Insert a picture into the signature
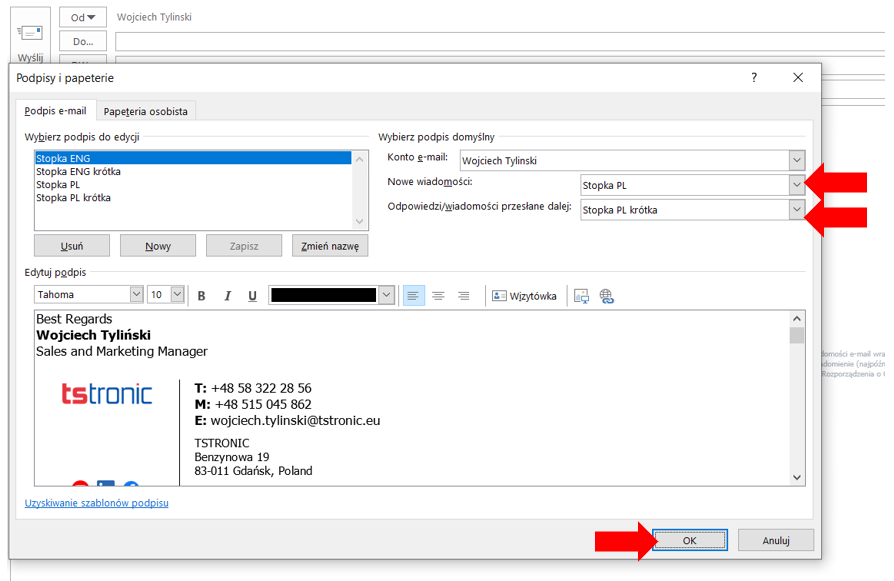This screenshot has width=894, height=581. tap(581, 296)
